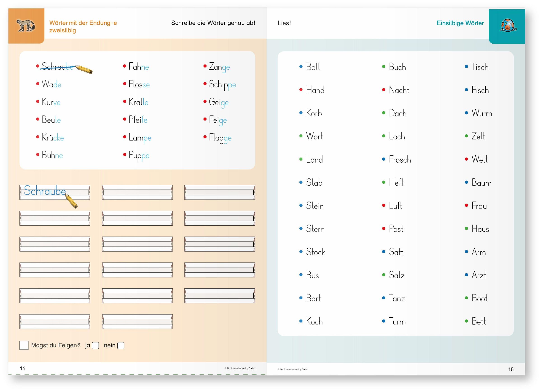This screenshot has height=392, width=542.
Task: Click 'Wörter mit der Endung -e' title
Action: pyautogui.click(x=83, y=23)
